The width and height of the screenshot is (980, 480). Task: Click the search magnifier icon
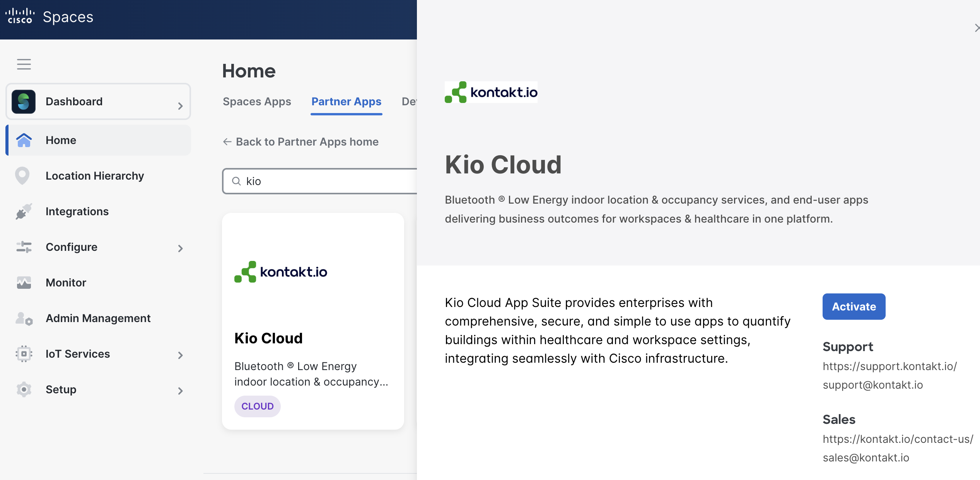point(236,181)
